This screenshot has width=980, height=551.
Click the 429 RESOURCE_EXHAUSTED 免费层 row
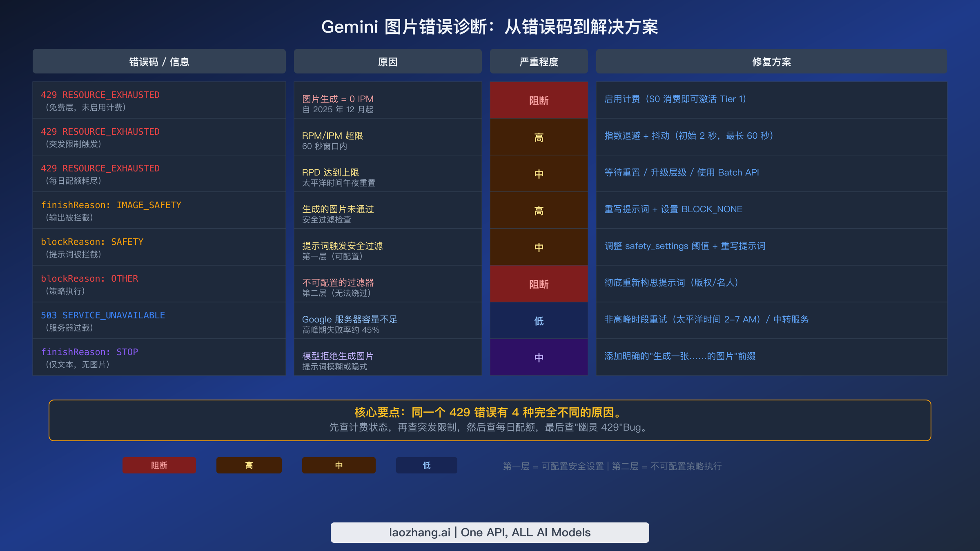tap(159, 100)
